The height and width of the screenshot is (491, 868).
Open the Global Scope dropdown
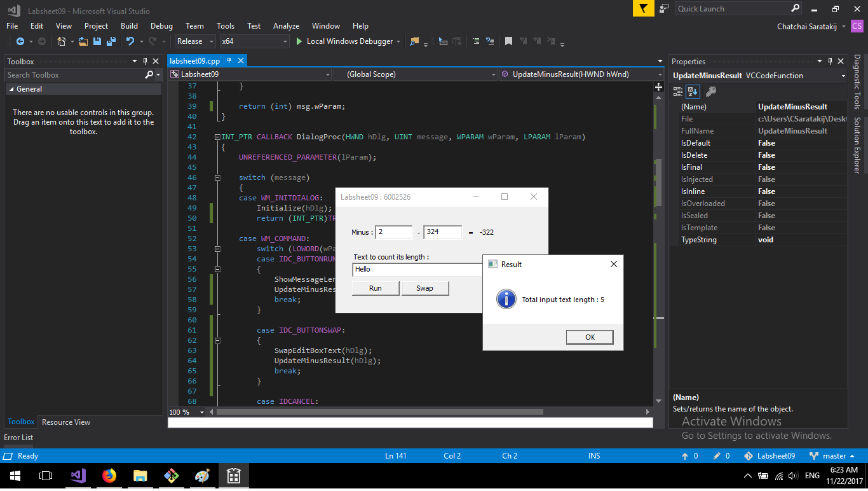[x=416, y=74]
